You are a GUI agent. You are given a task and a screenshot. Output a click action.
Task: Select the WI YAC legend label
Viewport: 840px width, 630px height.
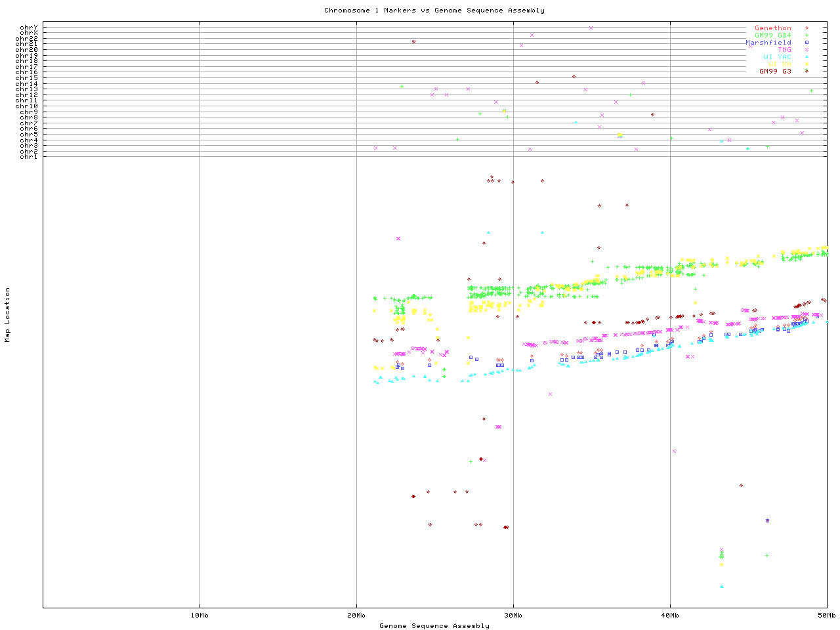(777, 57)
